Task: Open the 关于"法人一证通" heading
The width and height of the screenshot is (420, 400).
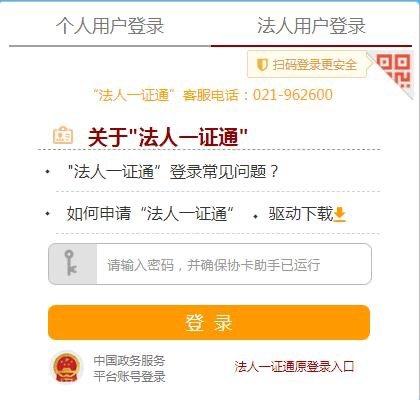Action: pyautogui.click(x=168, y=137)
